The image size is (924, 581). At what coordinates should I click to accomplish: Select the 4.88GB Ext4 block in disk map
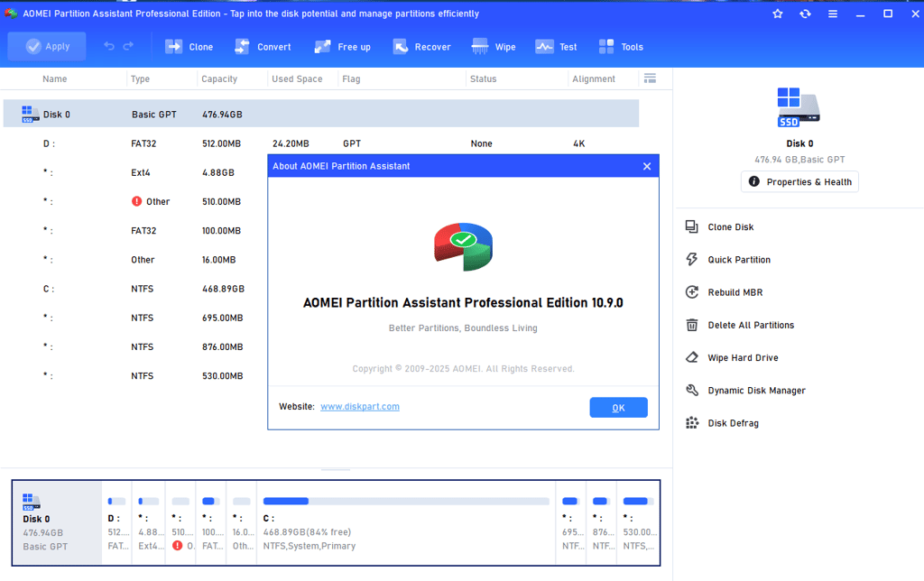[x=149, y=522]
